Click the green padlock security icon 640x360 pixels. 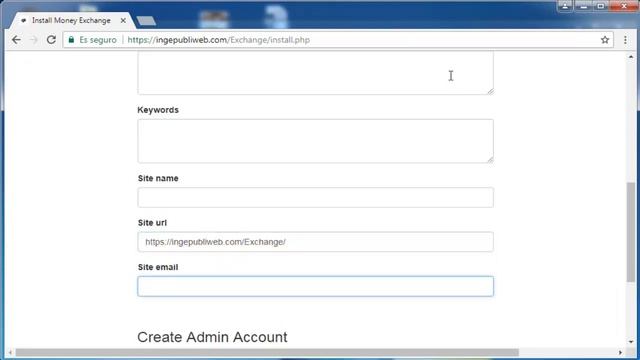point(71,40)
